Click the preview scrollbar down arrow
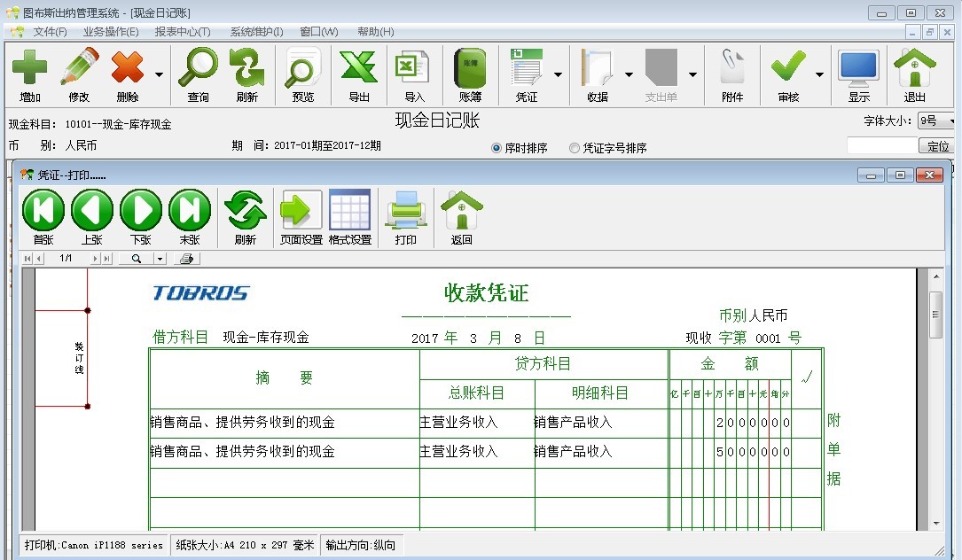The height and width of the screenshot is (560, 962). pos(936,523)
